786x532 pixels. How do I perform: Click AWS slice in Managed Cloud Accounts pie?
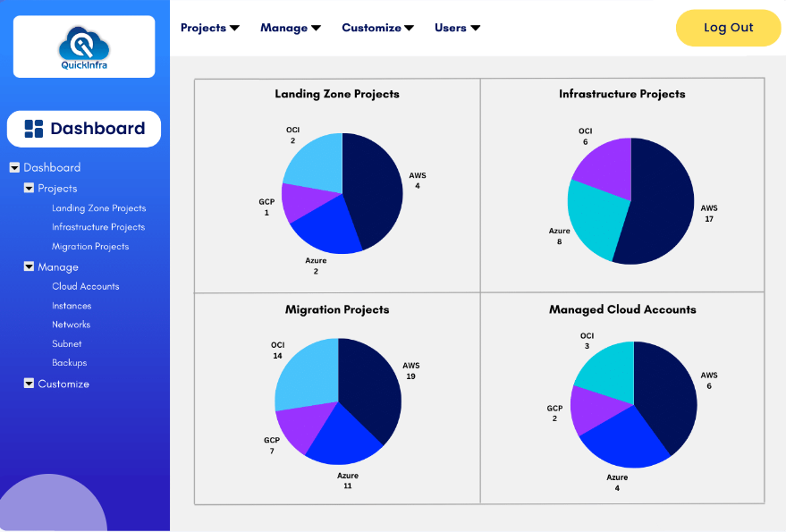tap(667, 393)
